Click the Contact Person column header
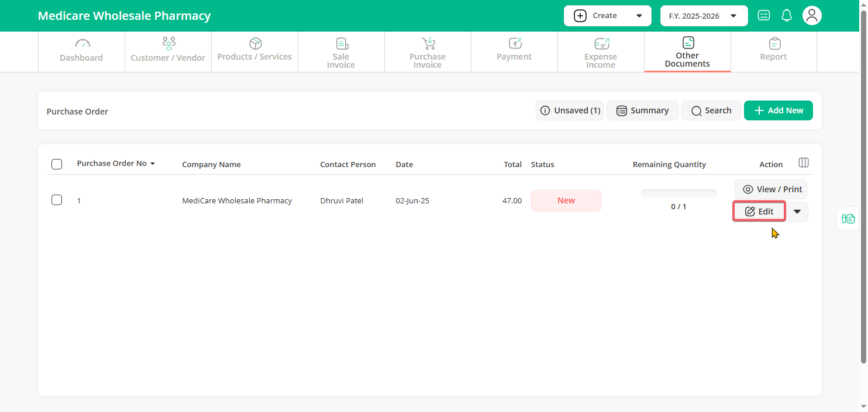Viewport: 868px width, 412px height. 348,165
